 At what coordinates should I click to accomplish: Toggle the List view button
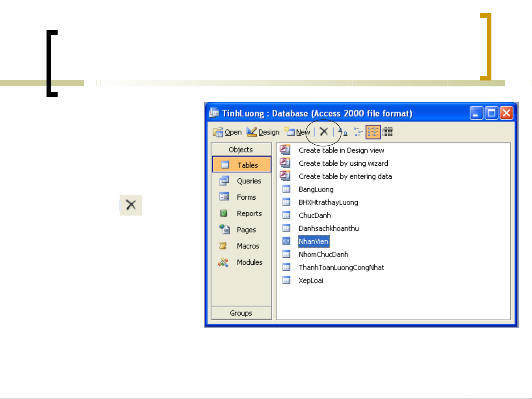[373, 132]
